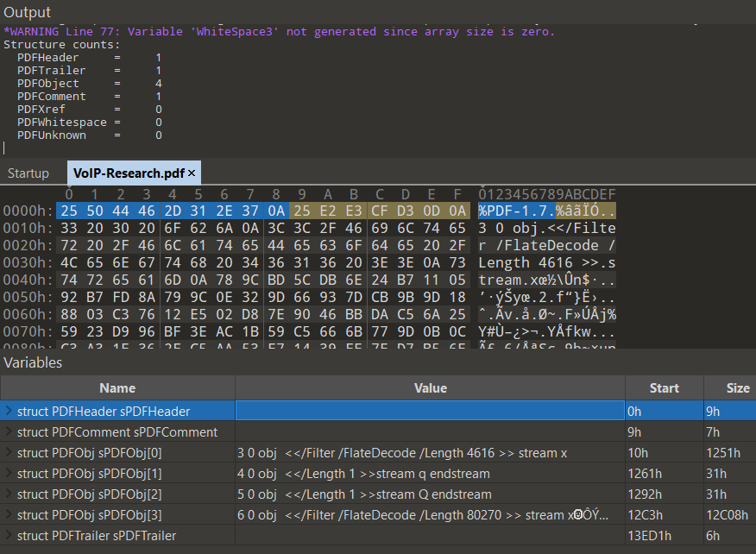Click warning line about 'WhiteSpace3' in Output
The width and height of the screenshot is (756, 554).
click(279, 32)
